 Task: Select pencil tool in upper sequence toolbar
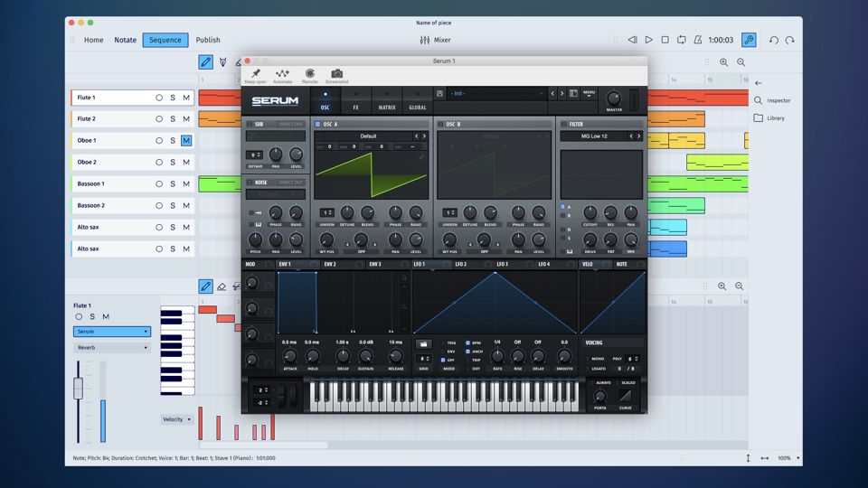[x=205, y=62]
